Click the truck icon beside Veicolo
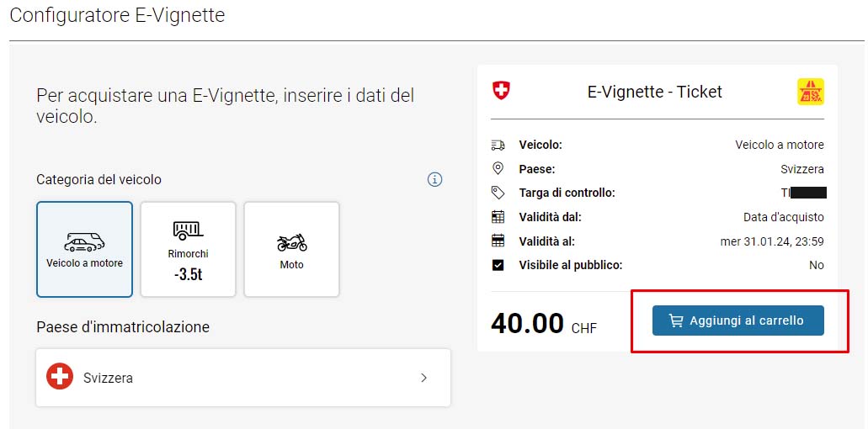868x429 pixels. (x=498, y=145)
